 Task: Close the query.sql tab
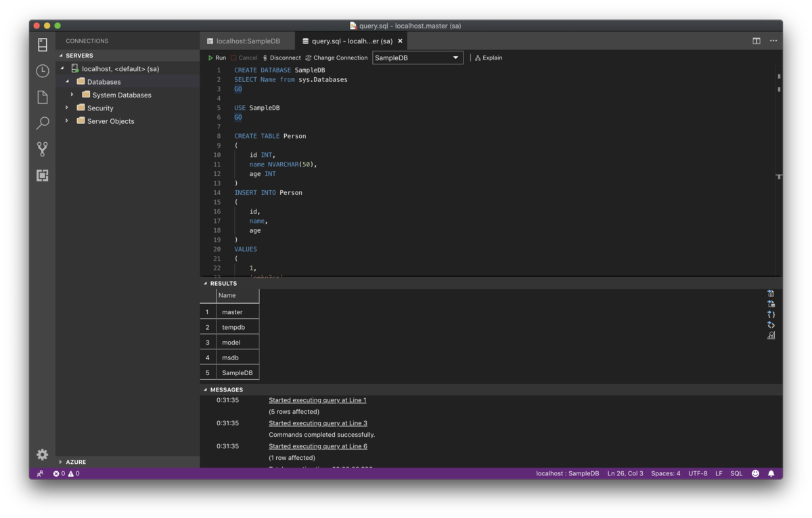coord(400,41)
